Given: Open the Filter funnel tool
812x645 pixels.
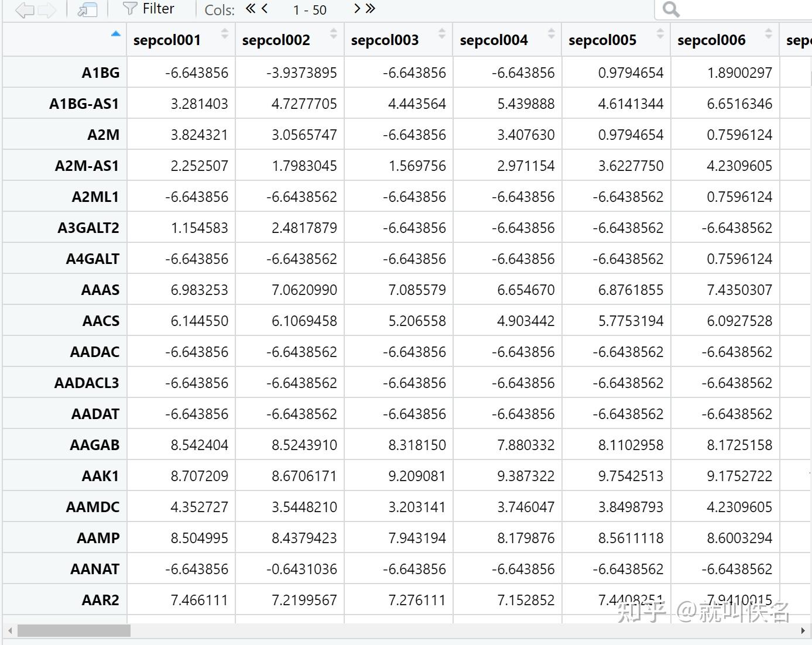Looking at the screenshot, I should coord(148,9).
